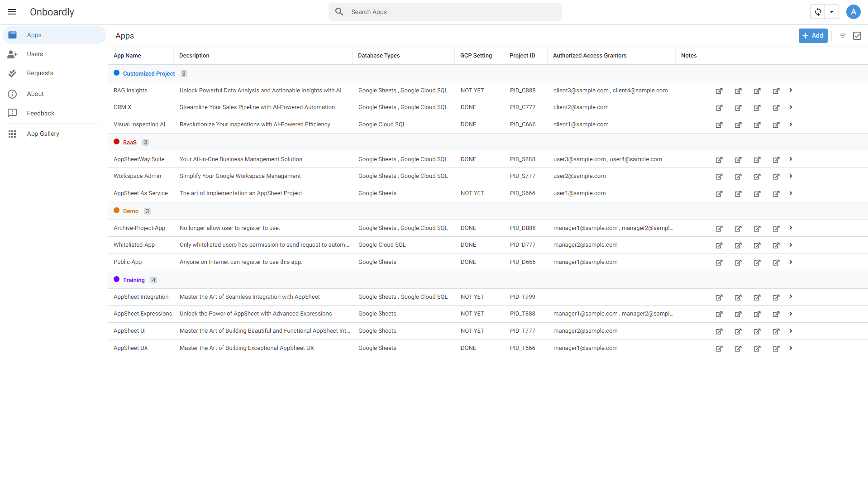Image resolution: width=868 pixels, height=488 pixels.
Task: Open fourth external link for CRM X
Action: click(x=776, y=108)
